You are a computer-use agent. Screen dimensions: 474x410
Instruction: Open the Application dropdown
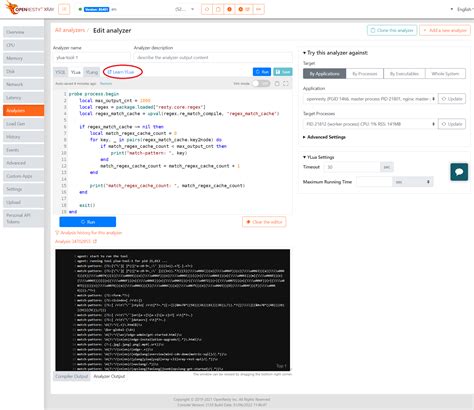tap(369, 99)
